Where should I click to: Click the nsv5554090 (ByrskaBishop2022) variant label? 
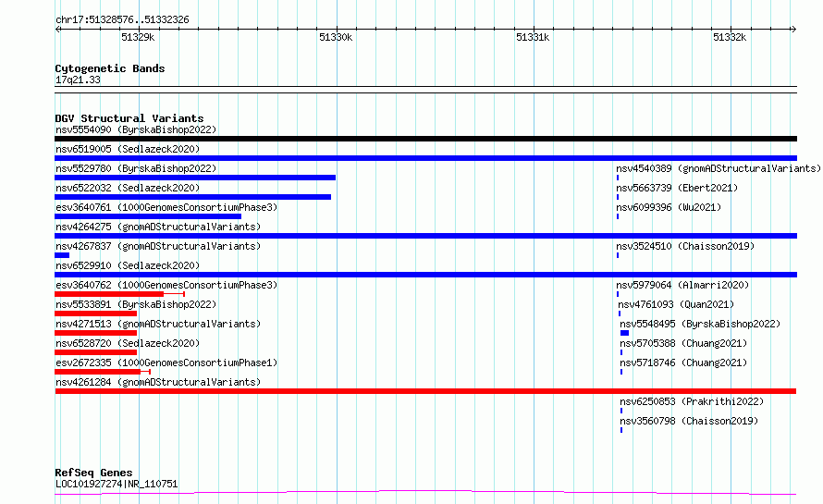136,129
